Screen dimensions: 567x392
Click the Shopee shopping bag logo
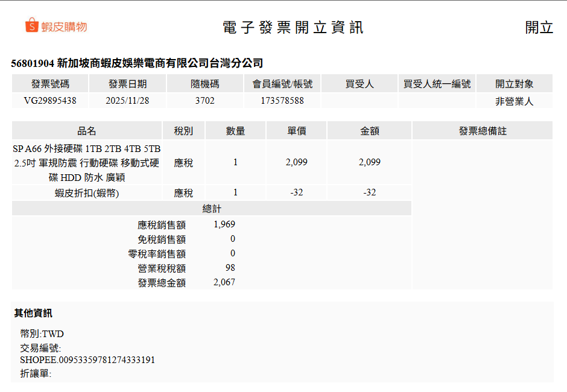point(32,26)
